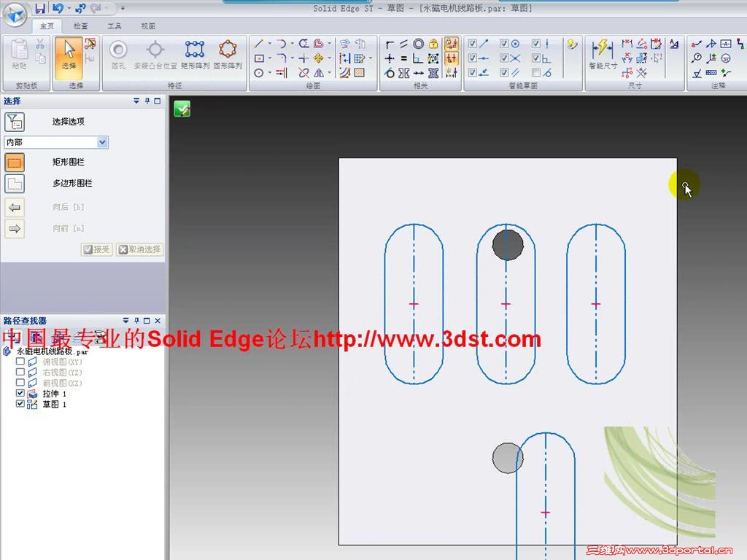This screenshot has height=560, width=747.
Task: Enable the 俯视图(XY) plane checkbox
Action: 19,361
